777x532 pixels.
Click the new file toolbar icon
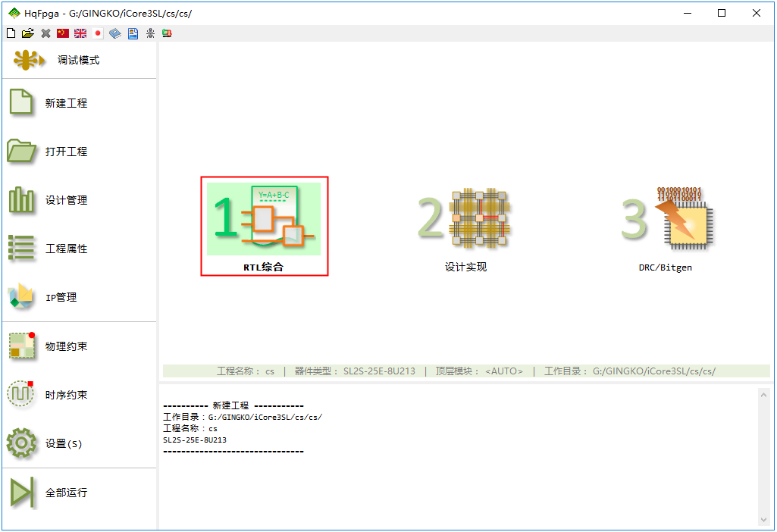pos(11,33)
